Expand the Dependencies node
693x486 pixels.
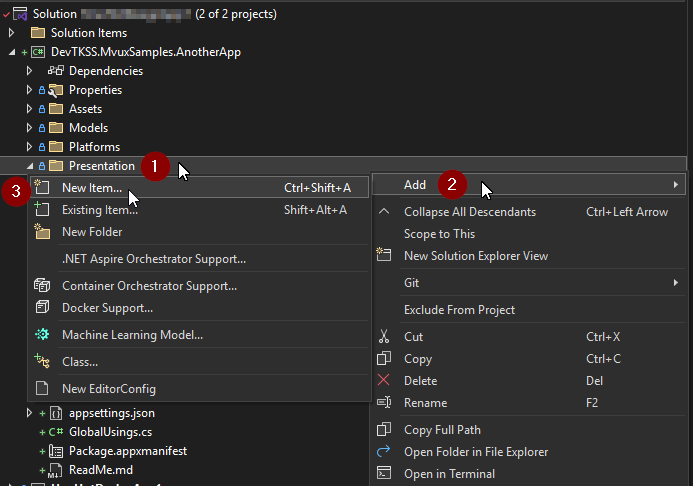[29, 71]
